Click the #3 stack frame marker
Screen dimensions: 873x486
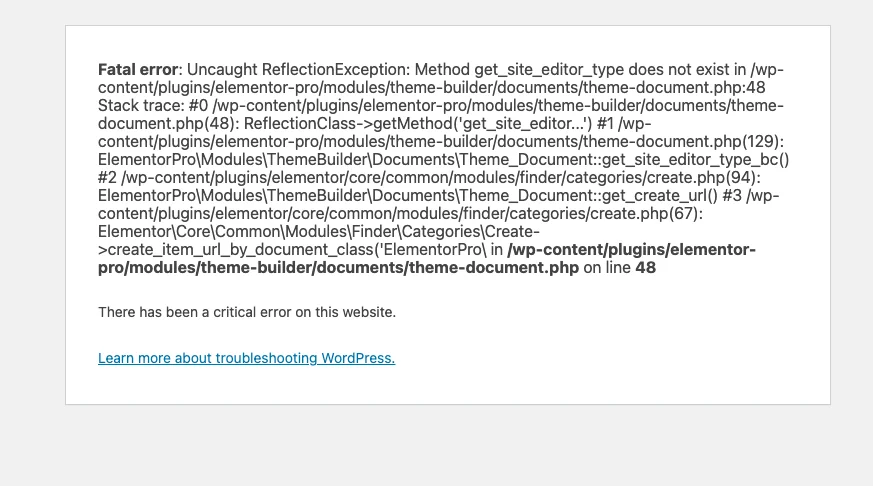pyautogui.click(x=732, y=195)
